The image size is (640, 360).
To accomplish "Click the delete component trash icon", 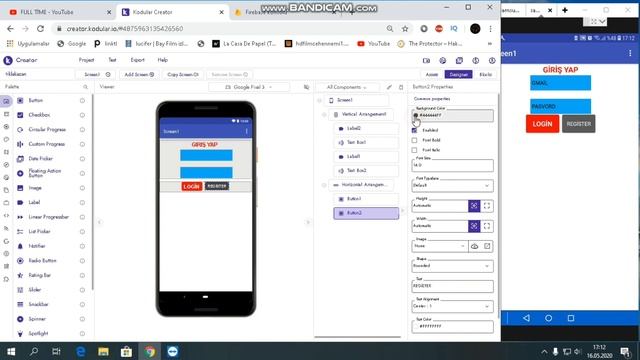I will pyautogui.click(x=401, y=87).
